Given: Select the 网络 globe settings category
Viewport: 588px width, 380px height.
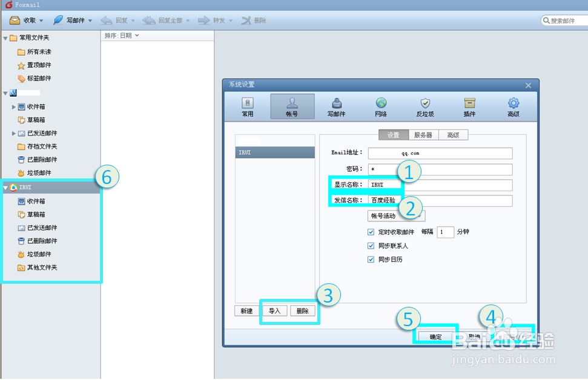Looking at the screenshot, I should pos(381,107).
